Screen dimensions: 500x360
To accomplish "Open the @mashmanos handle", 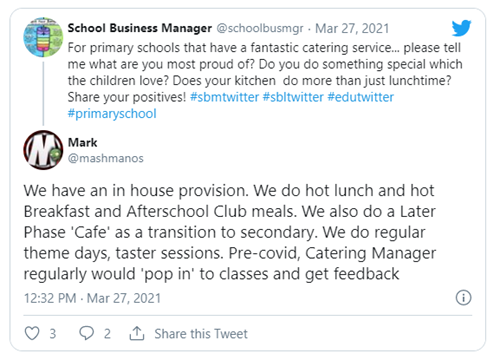I will click(x=106, y=158).
